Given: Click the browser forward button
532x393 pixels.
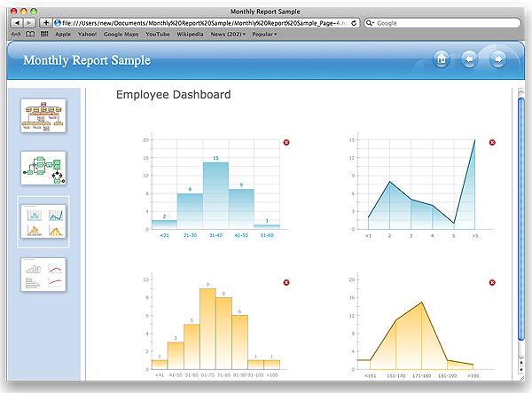Looking at the screenshot, I should coord(30,21).
